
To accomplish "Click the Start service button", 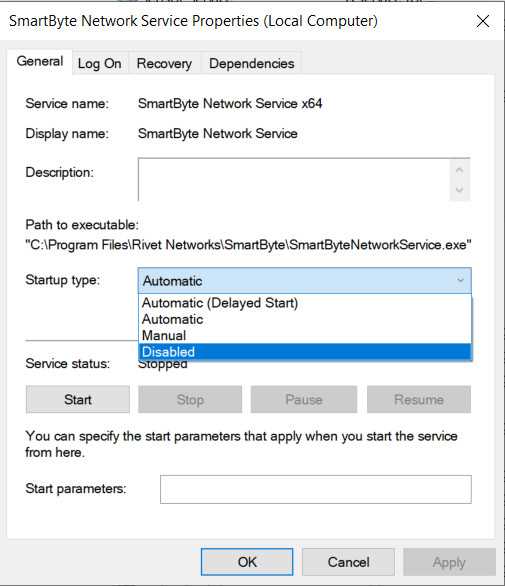I will pyautogui.click(x=78, y=400).
